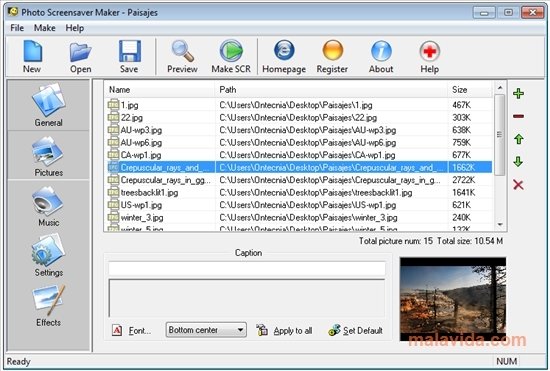Select the Pictures sidebar section
Screen dimensions: 550x371
click(x=48, y=156)
